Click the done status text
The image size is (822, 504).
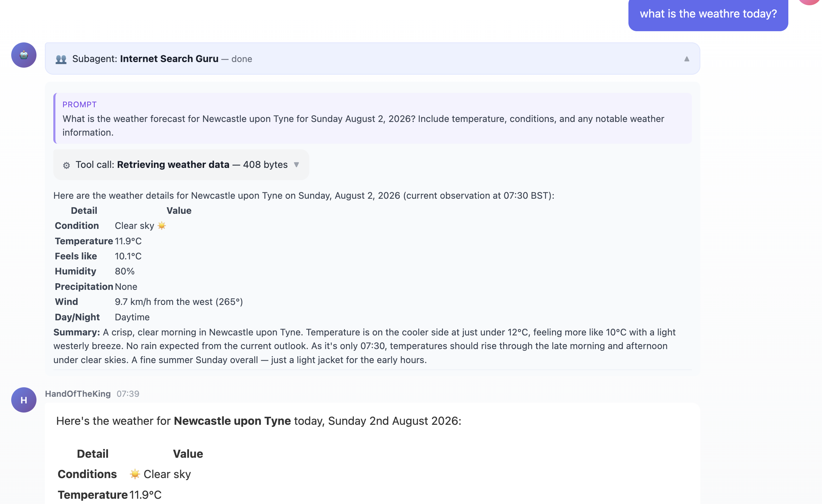(242, 59)
